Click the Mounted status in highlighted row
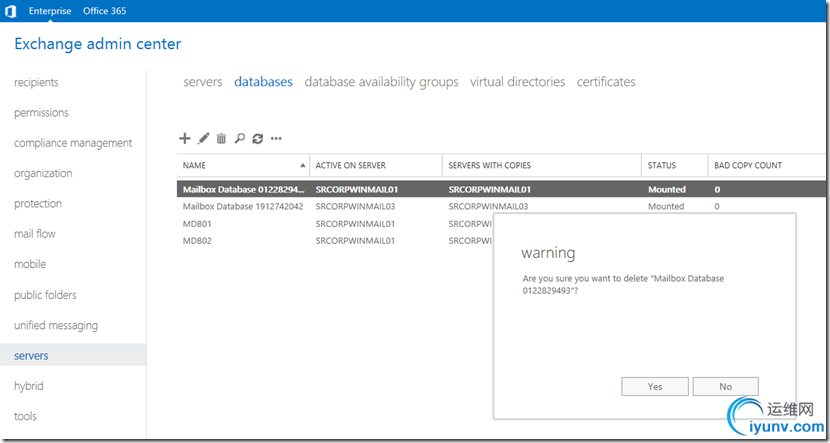830x443 pixels. tap(667, 189)
